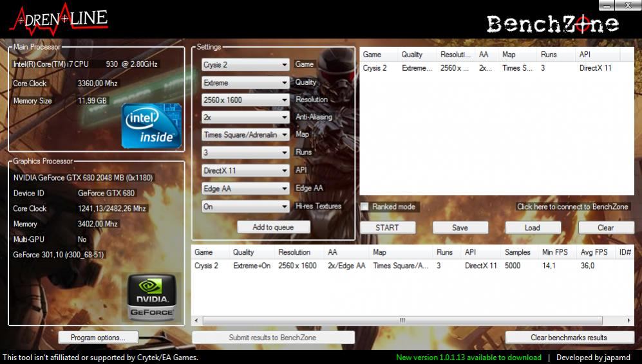Click the DirectX 11 cell in the queue row
Image resolution: width=642 pixels, height=364 pixels.
click(596, 68)
